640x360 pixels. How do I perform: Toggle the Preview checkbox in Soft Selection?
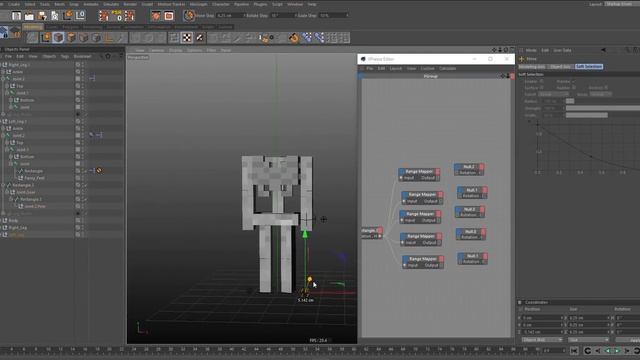click(574, 82)
